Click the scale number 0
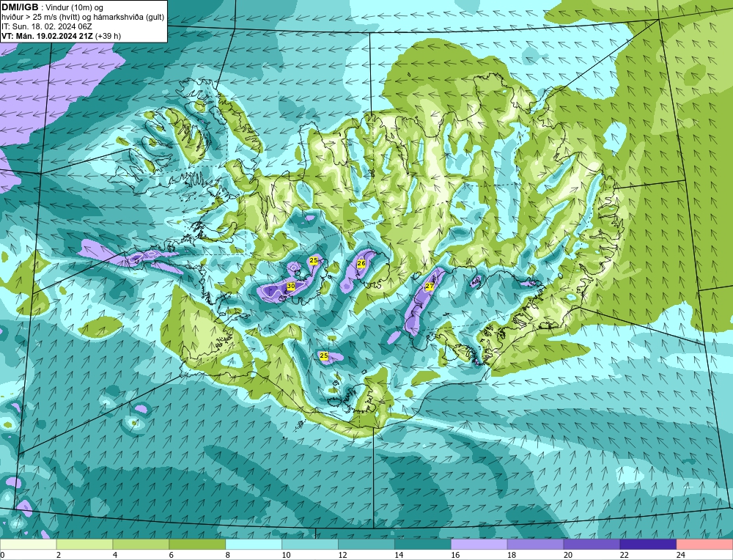The width and height of the screenshot is (733, 560). (x=3, y=555)
